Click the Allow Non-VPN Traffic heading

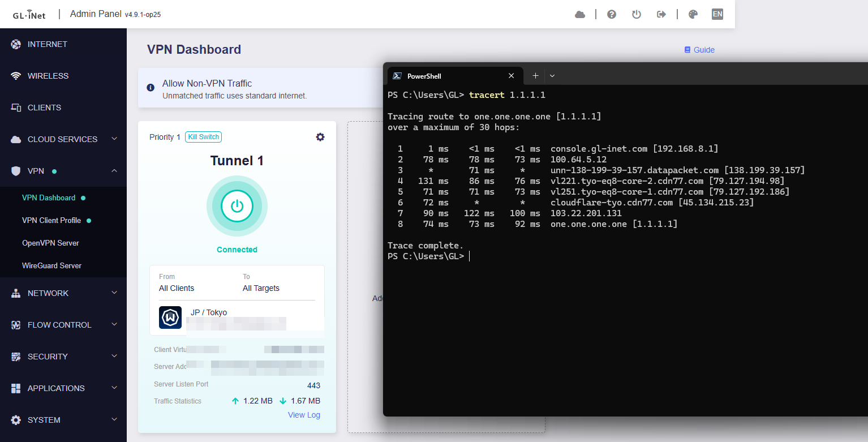pyautogui.click(x=207, y=83)
